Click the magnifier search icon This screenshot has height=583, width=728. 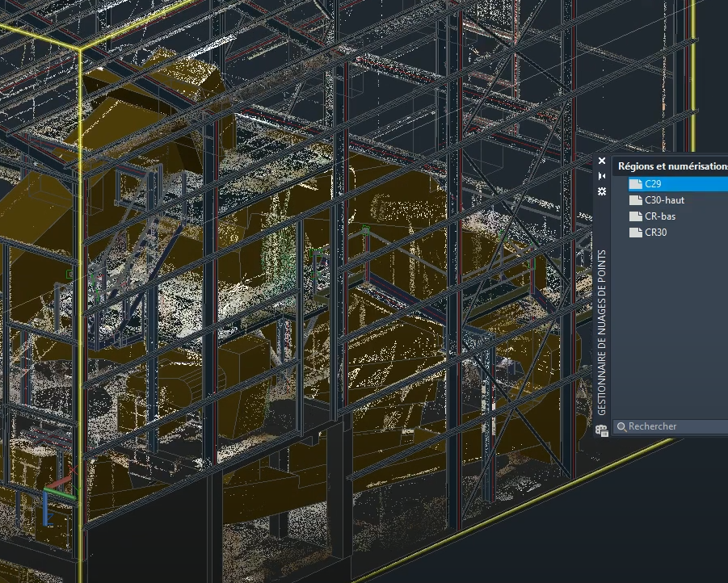[x=621, y=426]
